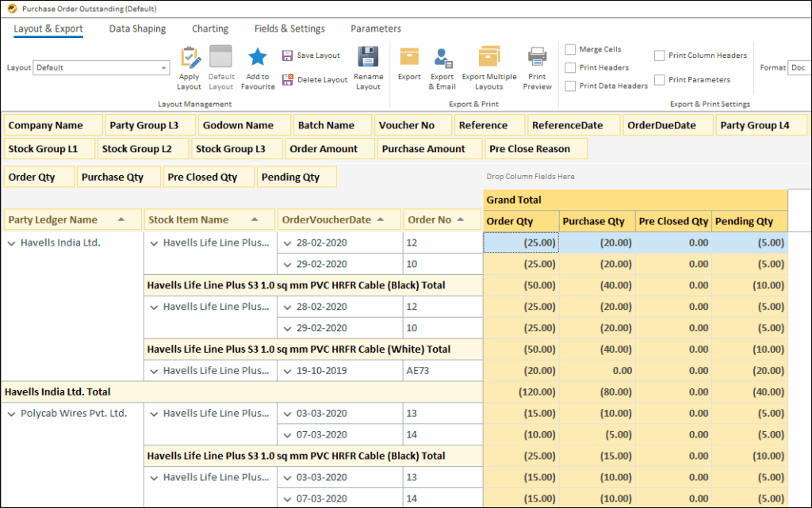This screenshot has width=812, height=508.
Task: Click Export Multiple Layouts icon
Action: 490,67
